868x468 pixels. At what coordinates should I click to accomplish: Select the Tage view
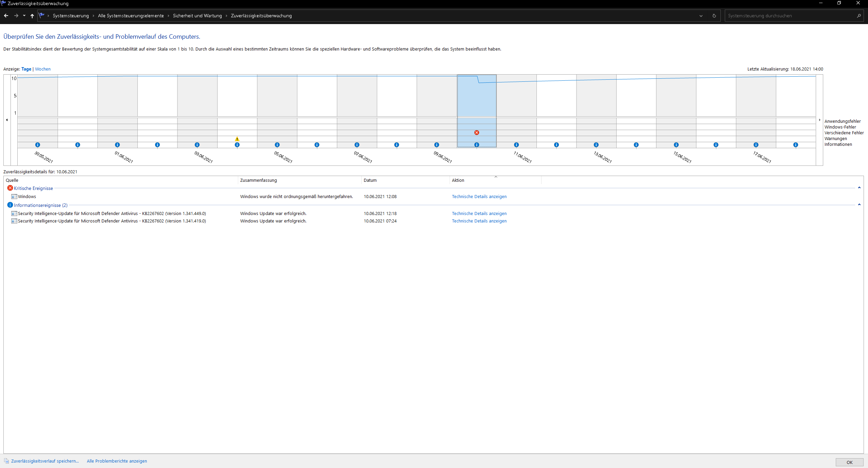[26, 69]
